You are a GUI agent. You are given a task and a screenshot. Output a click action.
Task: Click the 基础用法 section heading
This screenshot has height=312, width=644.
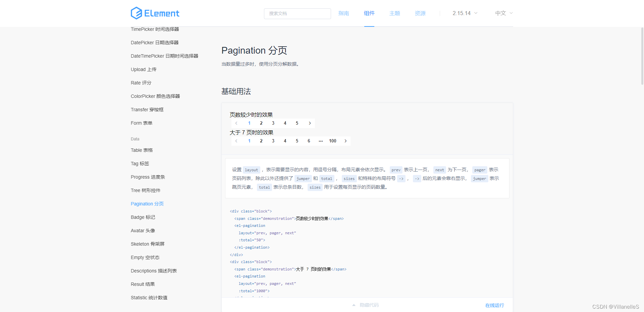pyautogui.click(x=236, y=91)
